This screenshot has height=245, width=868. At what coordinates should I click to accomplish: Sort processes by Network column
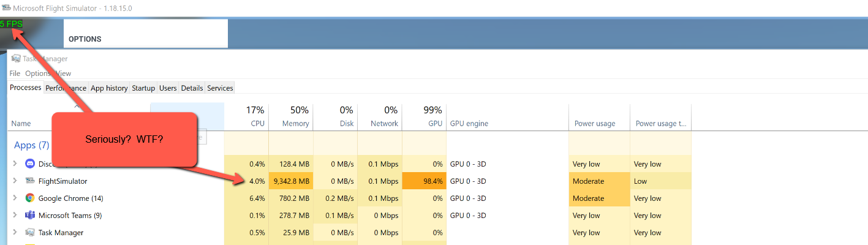[x=380, y=116]
